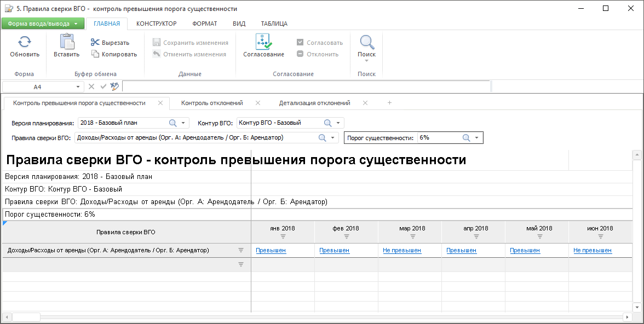Screen dimensions: 644x324
Task: Add a new sheet tab with plus
Action: coord(389,103)
